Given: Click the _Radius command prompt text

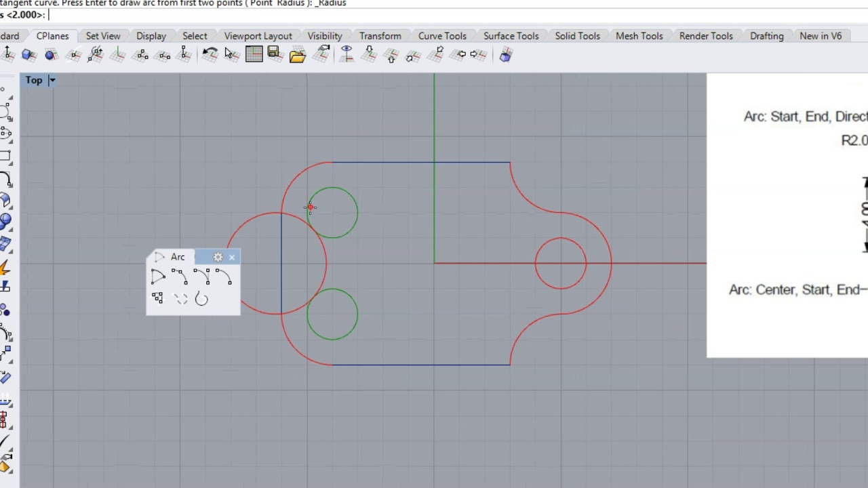Looking at the screenshot, I should click(330, 3).
